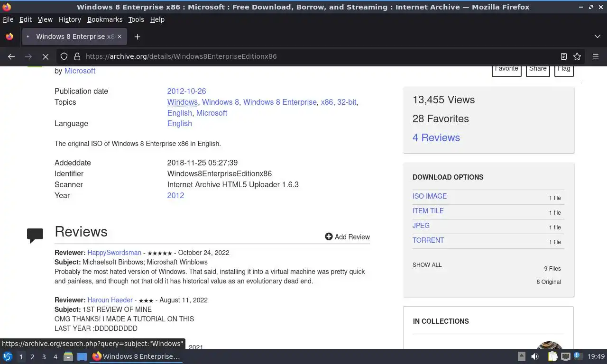Click the 28 Favorites text
The height and width of the screenshot is (364, 607).
click(x=441, y=118)
